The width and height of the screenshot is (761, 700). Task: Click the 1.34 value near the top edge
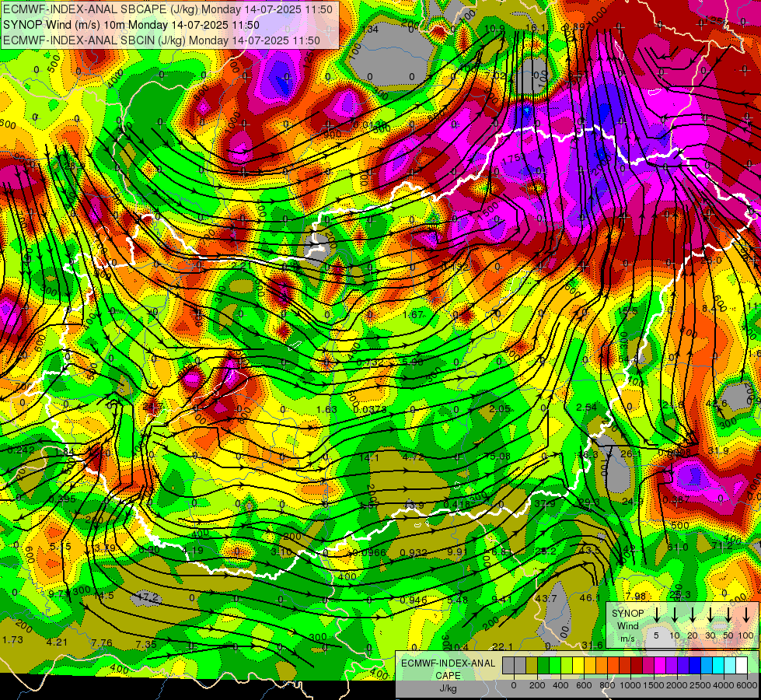[x=369, y=29]
